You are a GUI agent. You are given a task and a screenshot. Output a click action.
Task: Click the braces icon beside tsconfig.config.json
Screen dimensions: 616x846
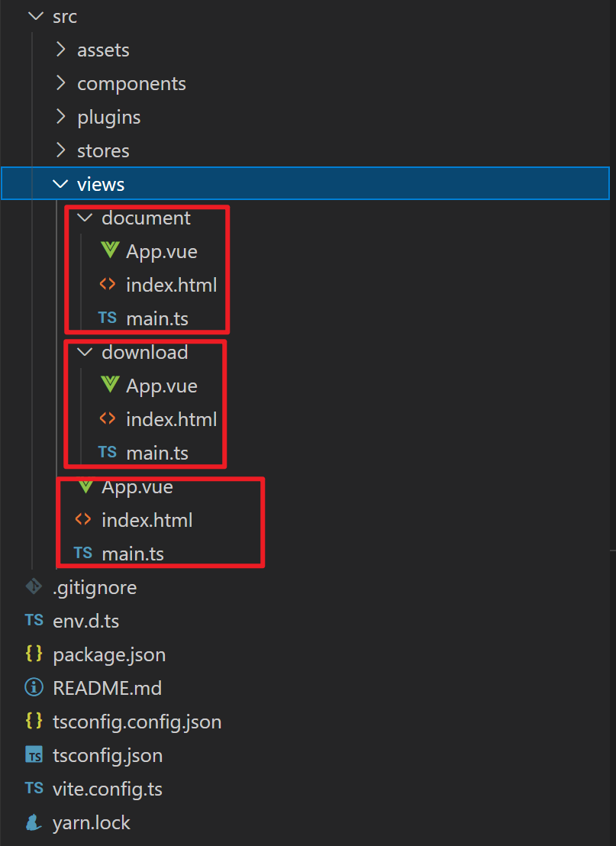click(x=34, y=721)
